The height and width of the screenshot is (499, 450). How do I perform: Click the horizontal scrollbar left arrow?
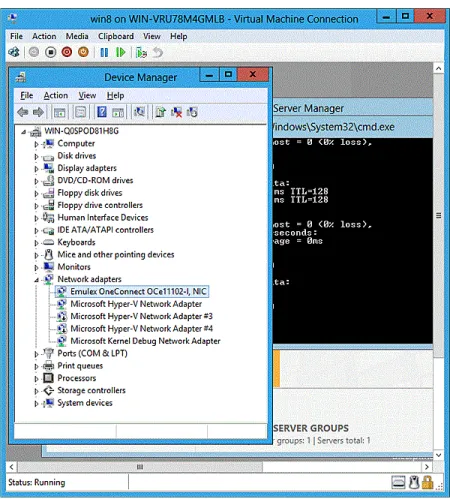point(11,467)
